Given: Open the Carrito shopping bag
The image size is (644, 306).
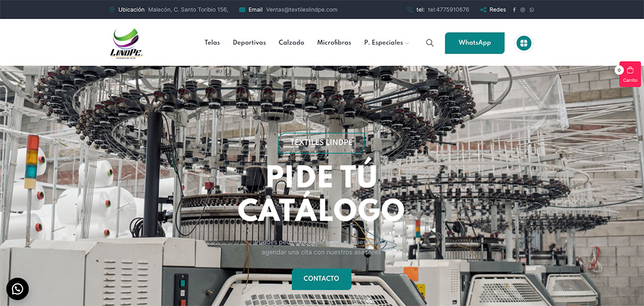Looking at the screenshot, I should (x=630, y=74).
